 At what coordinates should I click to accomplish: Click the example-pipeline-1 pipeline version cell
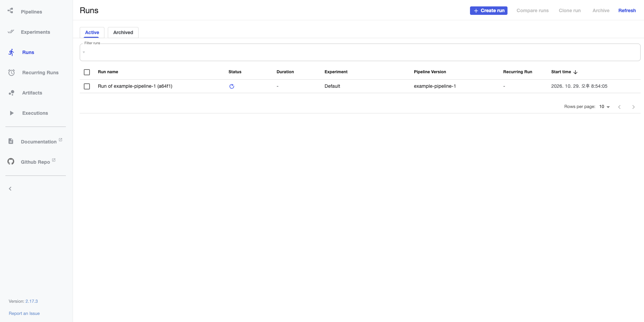(x=435, y=86)
